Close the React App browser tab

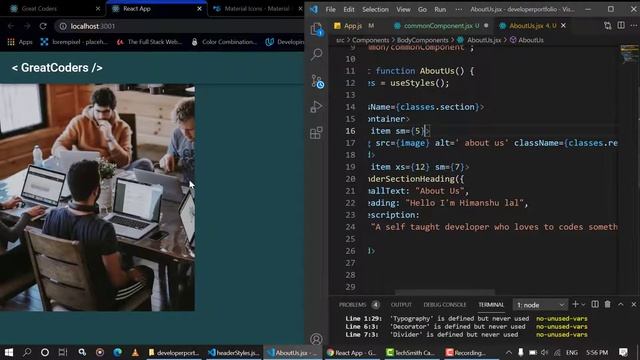tap(199, 9)
